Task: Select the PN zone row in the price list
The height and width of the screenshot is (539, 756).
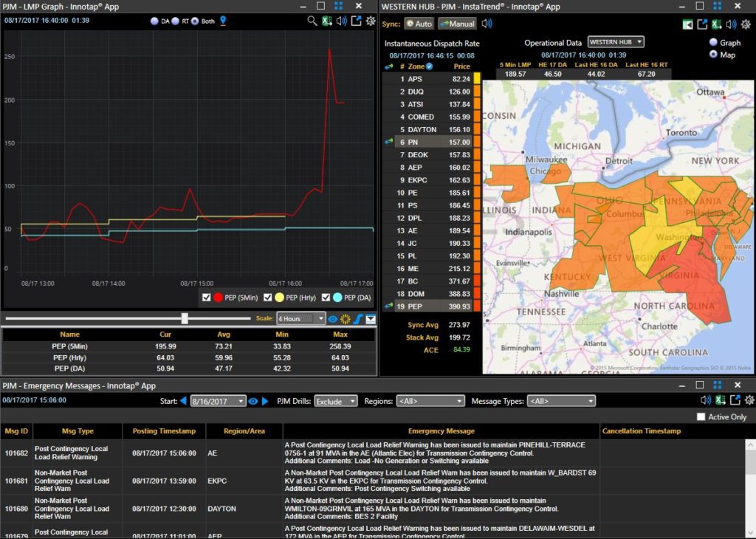Action: pos(431,143)
